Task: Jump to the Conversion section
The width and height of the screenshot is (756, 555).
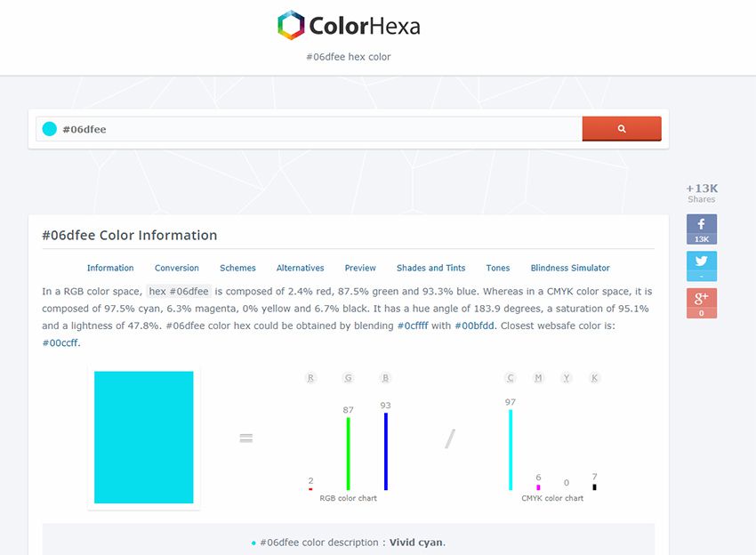Action: (x=177, y=268)
